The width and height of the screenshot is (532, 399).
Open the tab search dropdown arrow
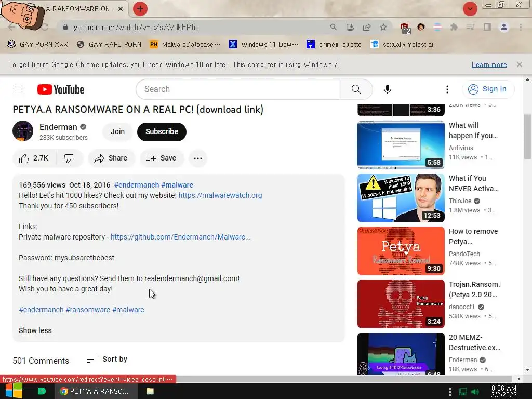[x=470, y=9]
